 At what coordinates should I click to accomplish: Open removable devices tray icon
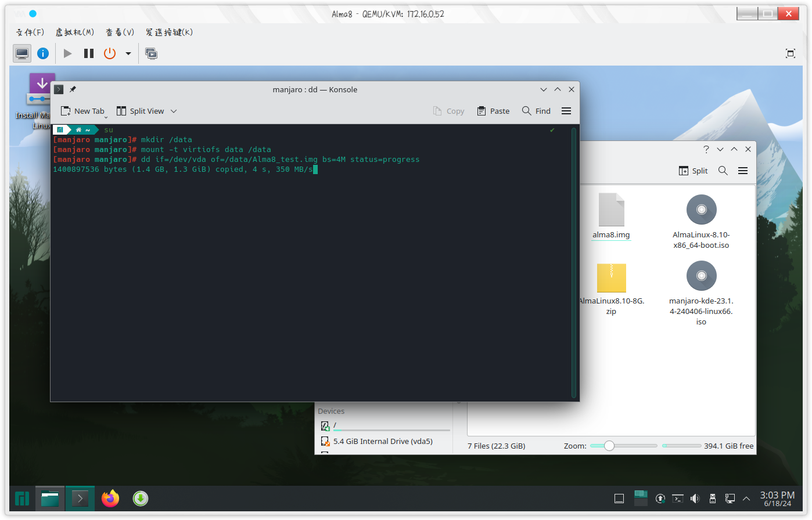[x=713, y=499]
